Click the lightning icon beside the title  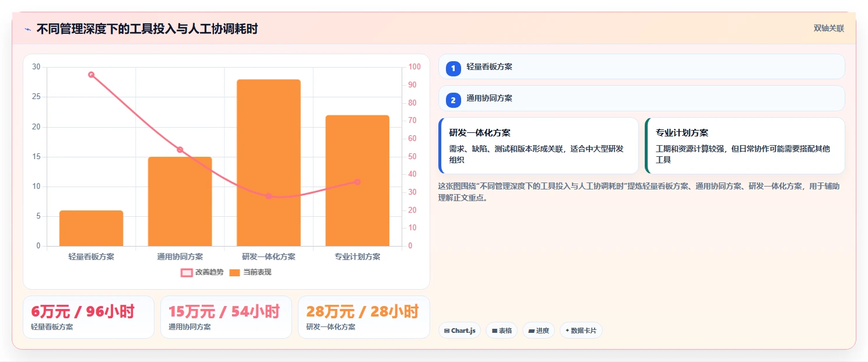pos(27,29)
